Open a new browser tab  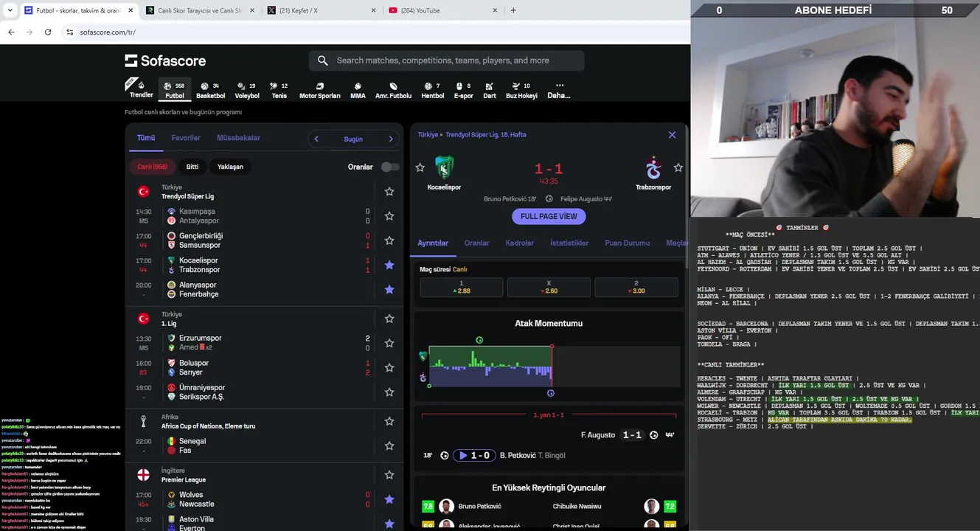513,10
